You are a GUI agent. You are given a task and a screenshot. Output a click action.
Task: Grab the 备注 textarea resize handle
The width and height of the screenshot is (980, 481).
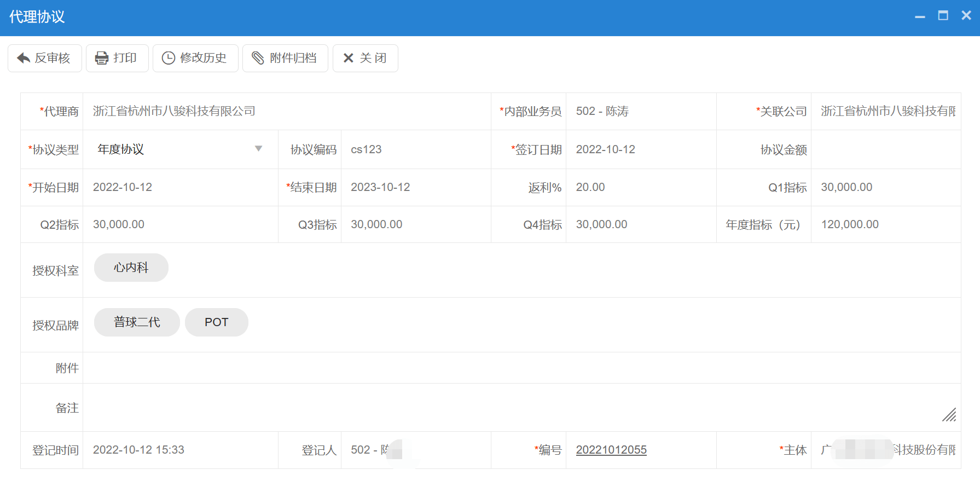(949, 415)
